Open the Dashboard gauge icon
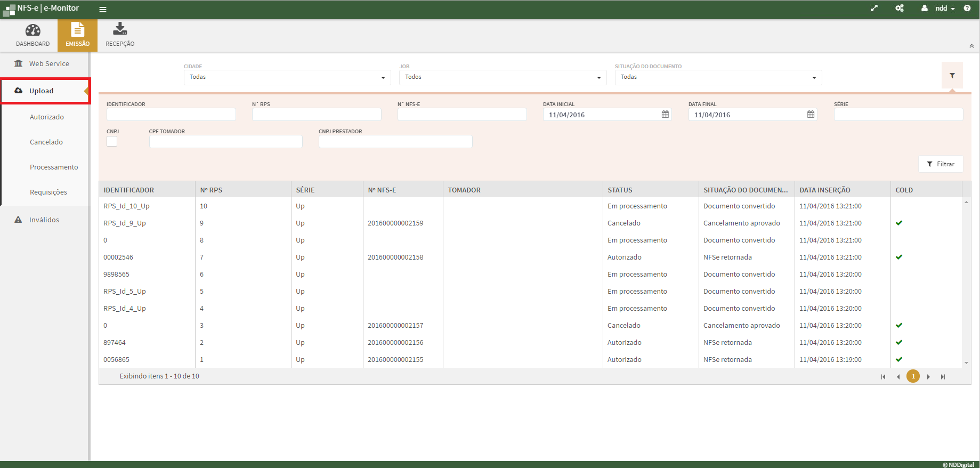This screenshot has width=980, height=468. click(33, 30)
